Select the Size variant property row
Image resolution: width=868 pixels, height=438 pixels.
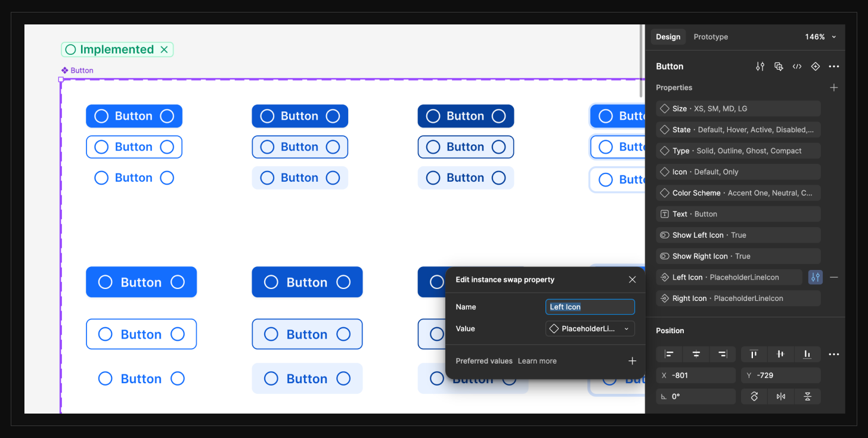(x=739, y=108)
